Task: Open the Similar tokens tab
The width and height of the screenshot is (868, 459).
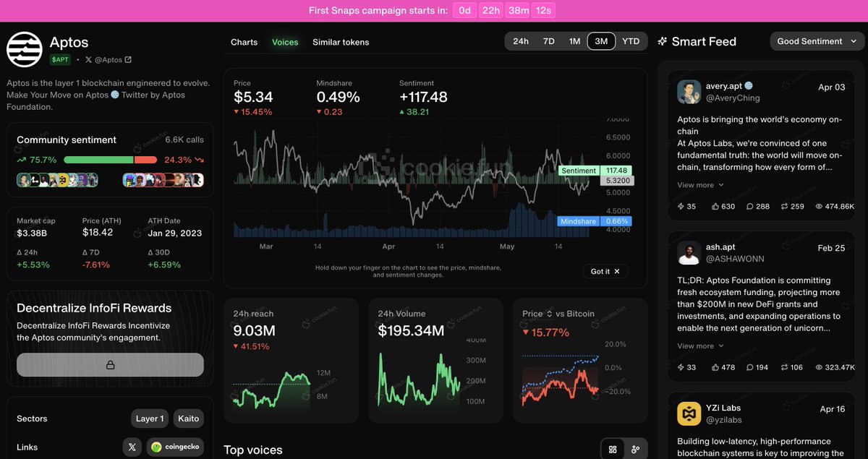Action: click(341, 42)
